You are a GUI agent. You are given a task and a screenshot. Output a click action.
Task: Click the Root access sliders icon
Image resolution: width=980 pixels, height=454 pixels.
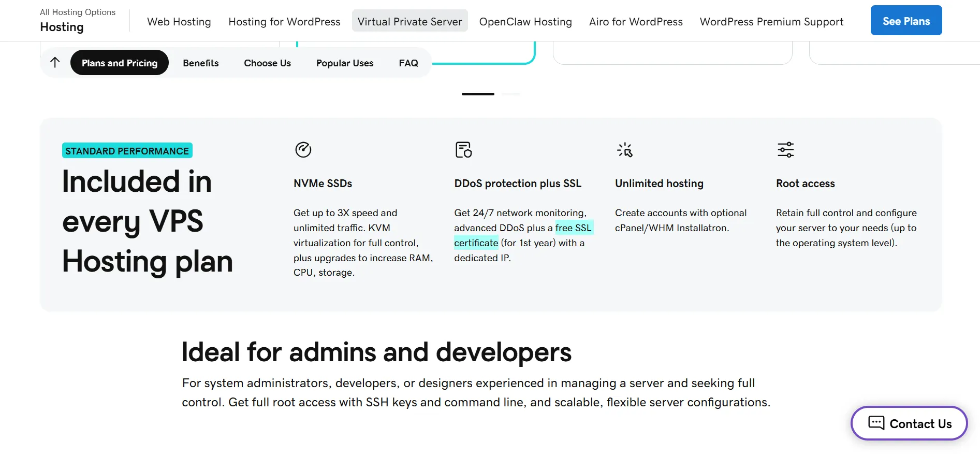(x=785, y=150)
